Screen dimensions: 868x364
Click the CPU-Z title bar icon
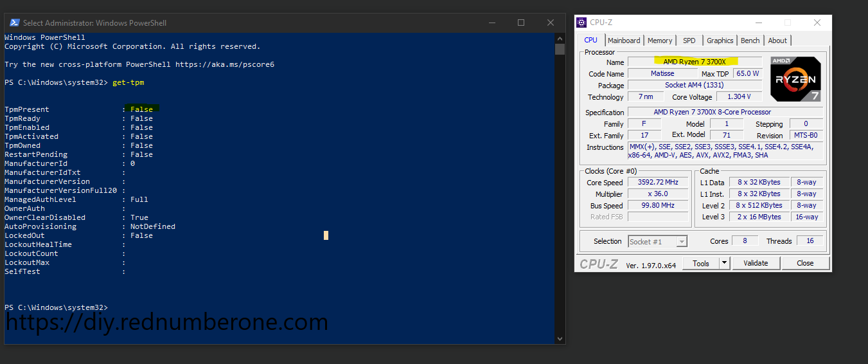581,22
